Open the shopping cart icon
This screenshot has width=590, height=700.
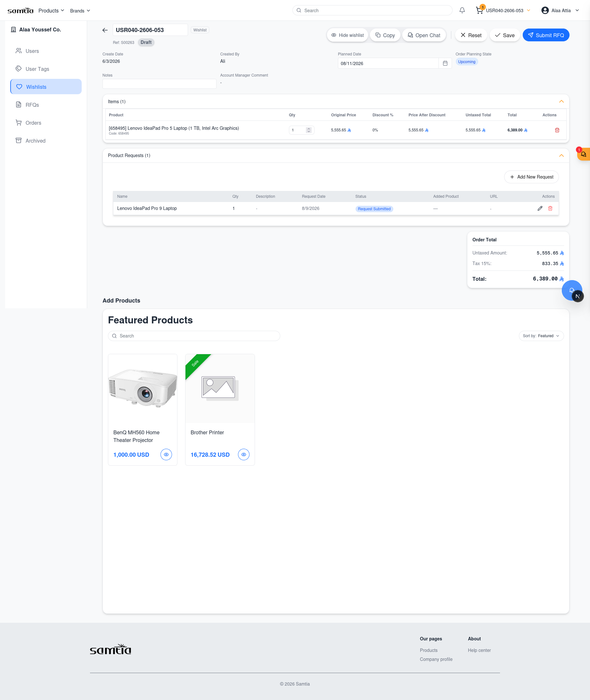pyautogui.click(x=479, y=10)
